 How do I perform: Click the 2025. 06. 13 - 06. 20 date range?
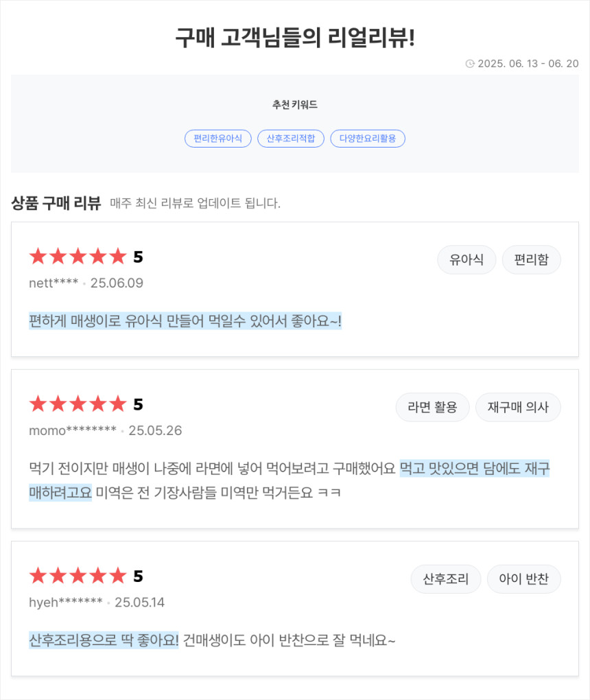[528, 64]
